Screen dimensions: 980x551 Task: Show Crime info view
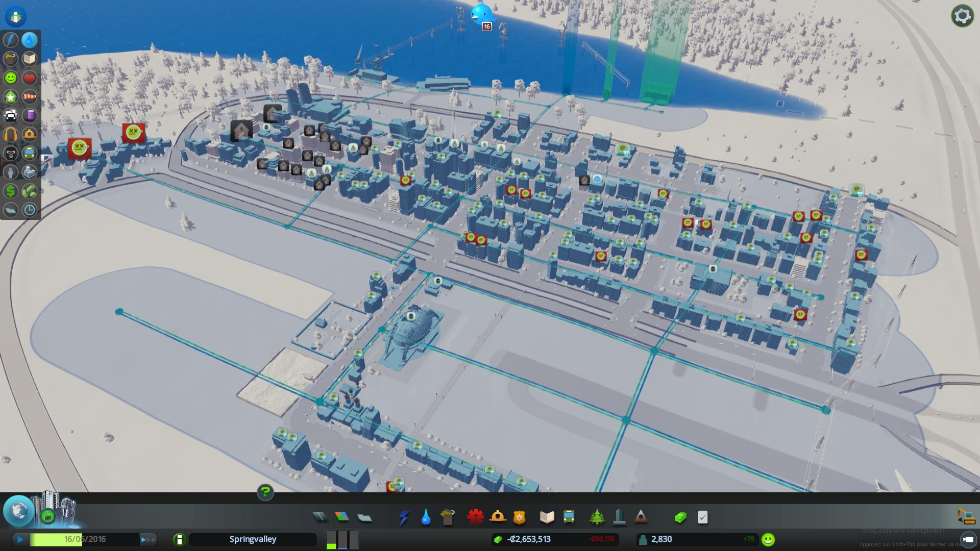(11, 153)
